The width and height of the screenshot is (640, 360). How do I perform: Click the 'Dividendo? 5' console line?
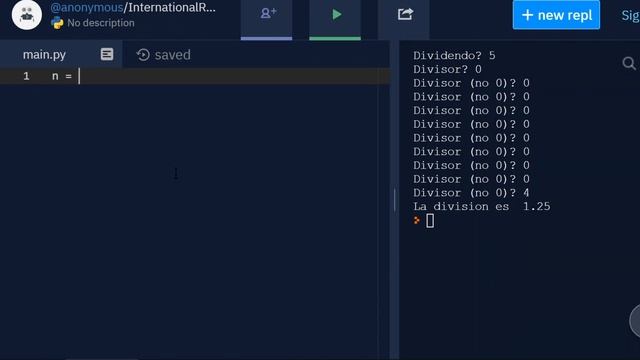(x=454, y=56)
